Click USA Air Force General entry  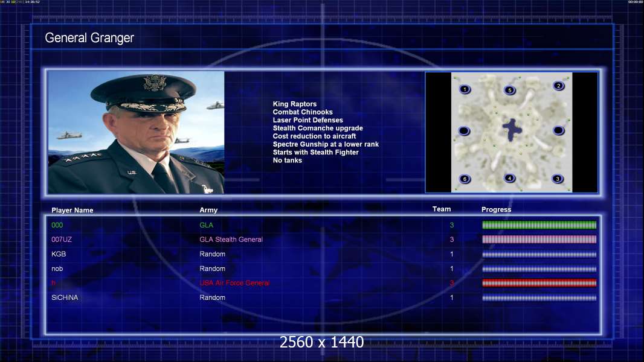[x=234, y=283]
